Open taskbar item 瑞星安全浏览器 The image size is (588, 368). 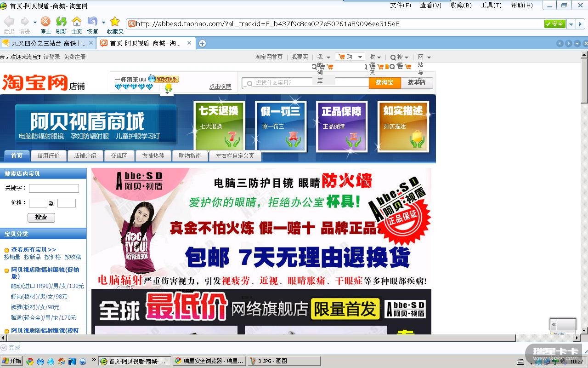click(x=208, y=361)
